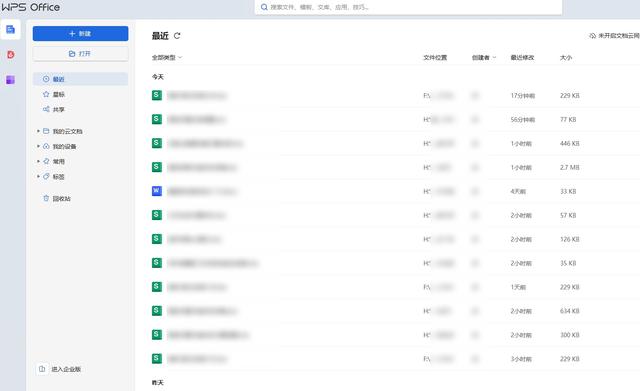Click spreadsheet icon of 3小时前 file
Screen dimensions: 640x391
coord(157,359)
